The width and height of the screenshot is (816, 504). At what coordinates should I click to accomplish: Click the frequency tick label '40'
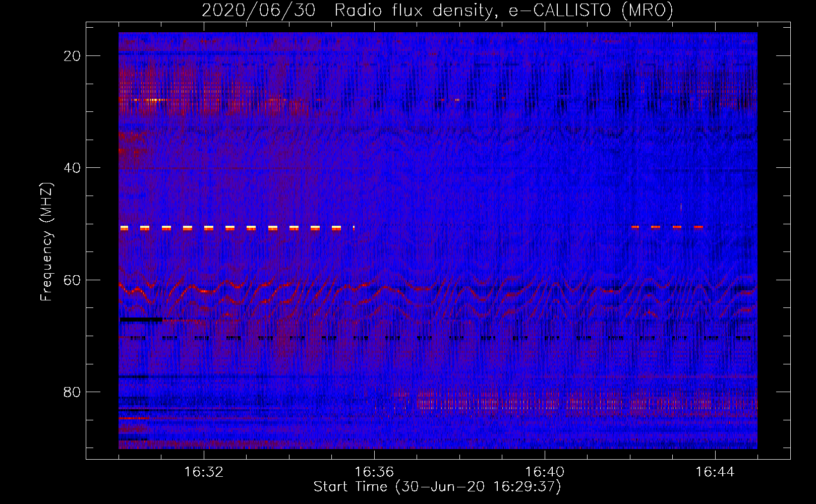tap(73, 168)
